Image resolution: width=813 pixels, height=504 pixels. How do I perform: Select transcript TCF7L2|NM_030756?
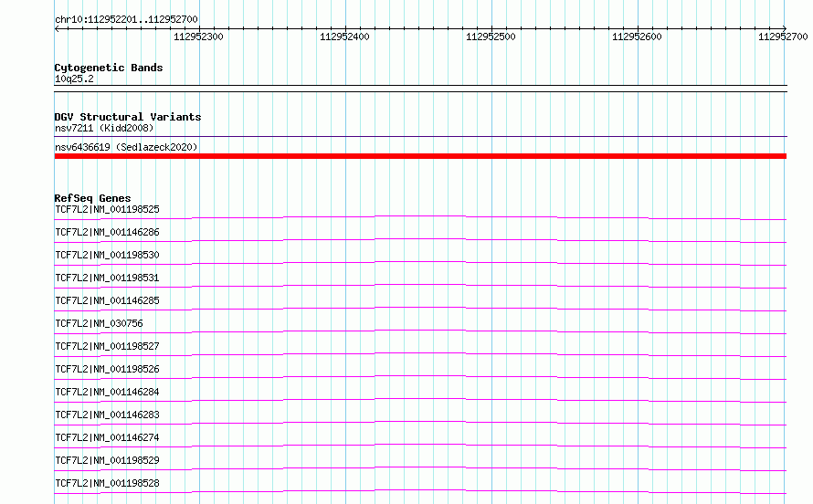point(99,323)
